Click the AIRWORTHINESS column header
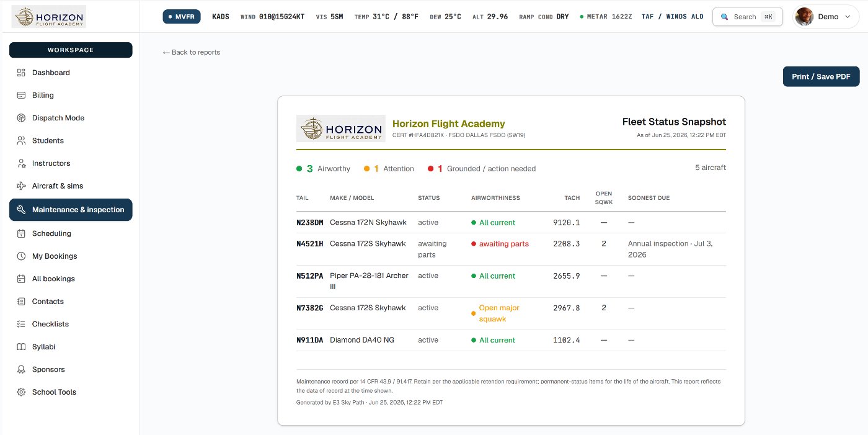The image size is (868, 435). (x=495, y=198)
